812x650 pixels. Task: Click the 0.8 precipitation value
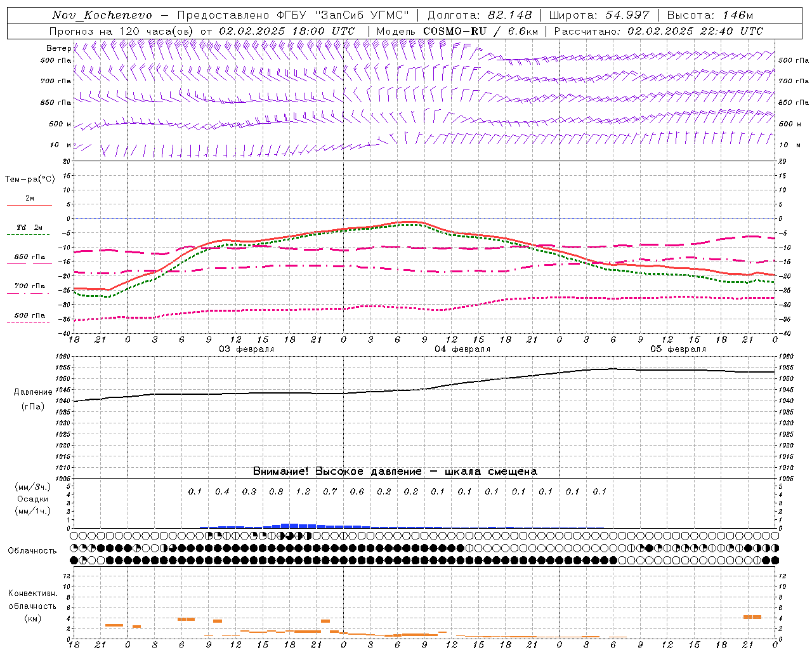coord(276,491)
